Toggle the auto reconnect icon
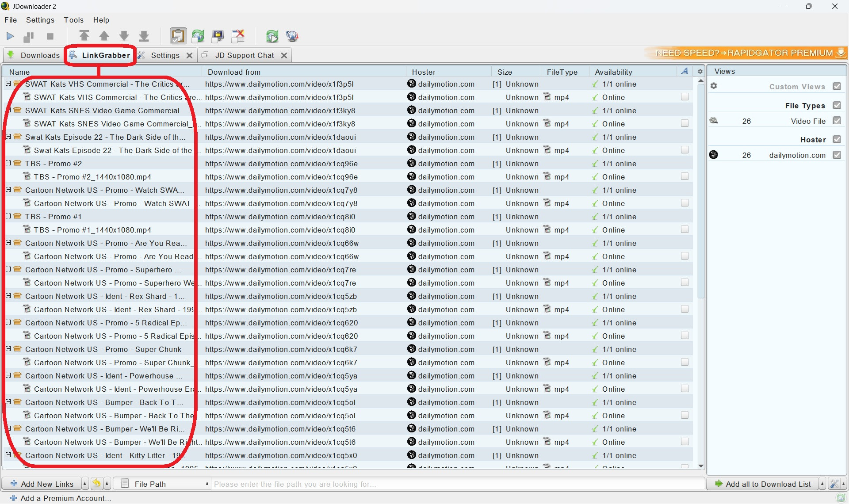The width and height of the screenshot is (849, 504). 198,36
